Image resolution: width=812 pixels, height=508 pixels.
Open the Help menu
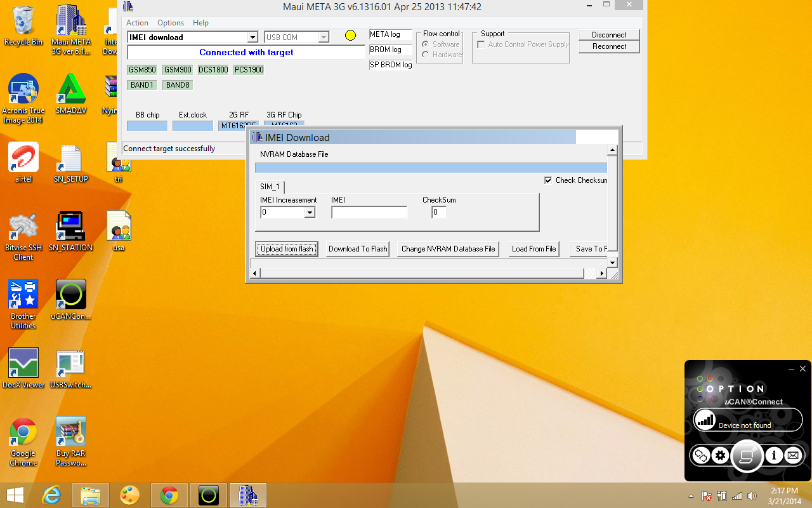[x=200, y=23]
